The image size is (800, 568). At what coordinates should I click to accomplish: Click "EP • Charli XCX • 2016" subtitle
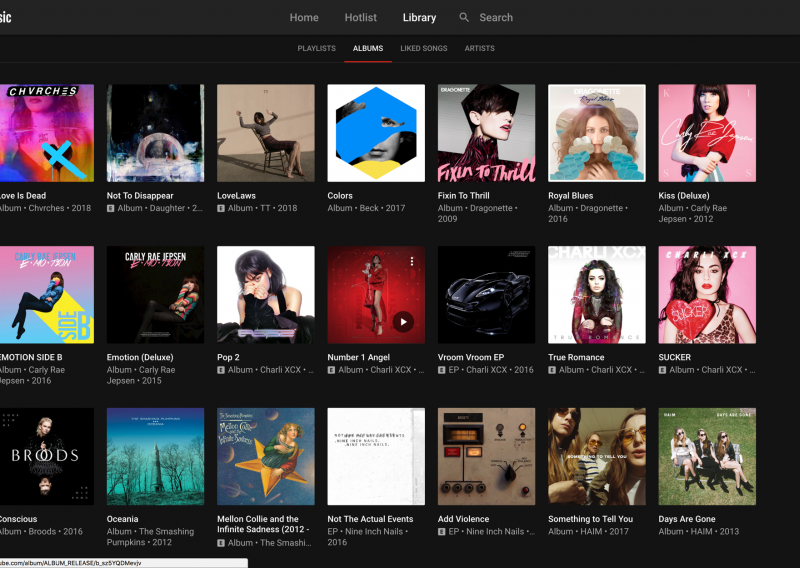(491, 370)
